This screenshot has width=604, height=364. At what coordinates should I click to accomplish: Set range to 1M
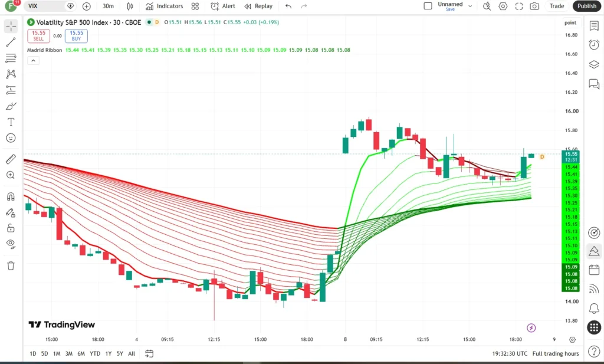[57, 353]
